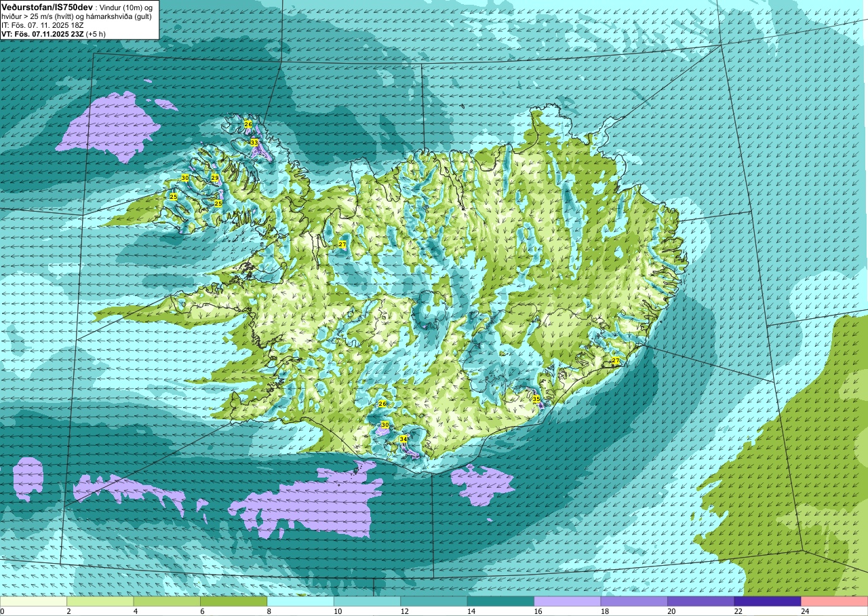Click the yellow gust label 29

point(215,178)
